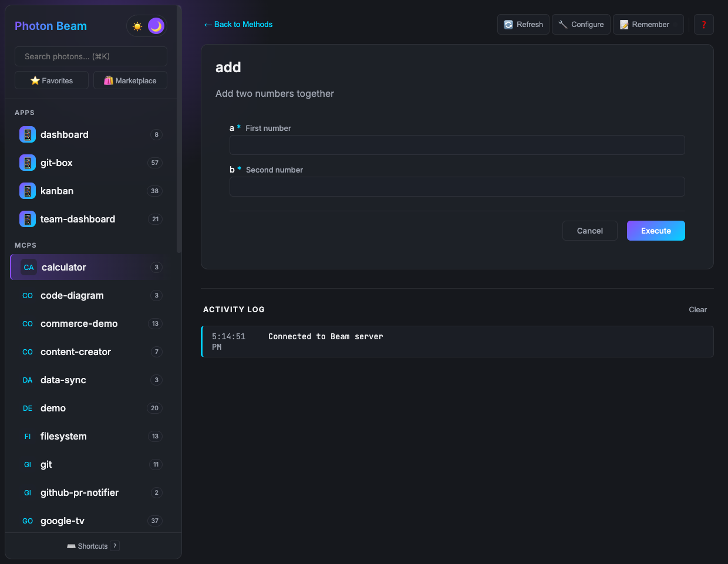Clear the activity log
Image resolution: width=728 pixels, height=564 pixels.
click(x=697, y=309)
